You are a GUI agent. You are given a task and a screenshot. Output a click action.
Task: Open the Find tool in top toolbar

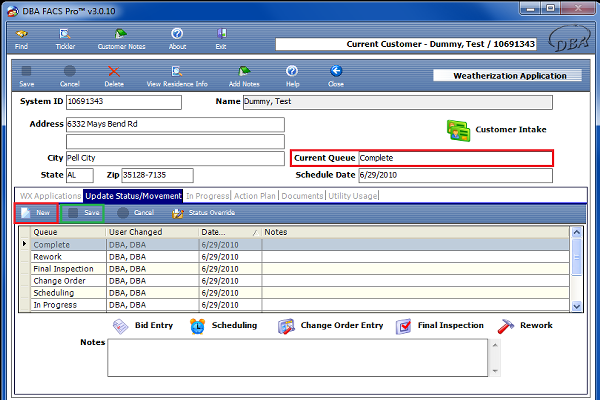pos(21,39)
